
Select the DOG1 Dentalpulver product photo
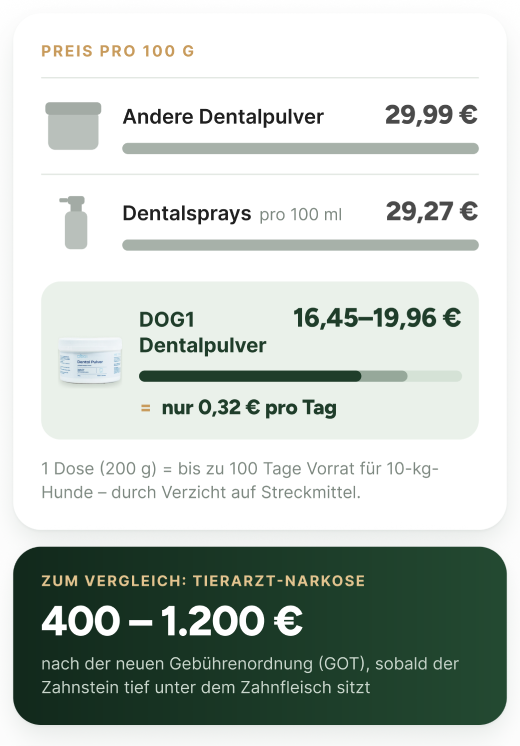tap(90, 360)
